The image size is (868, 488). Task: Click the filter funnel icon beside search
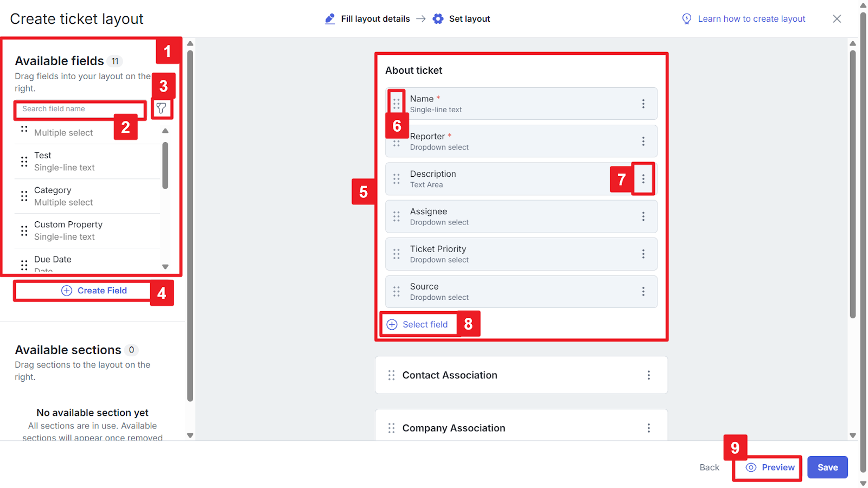[161, 108]
